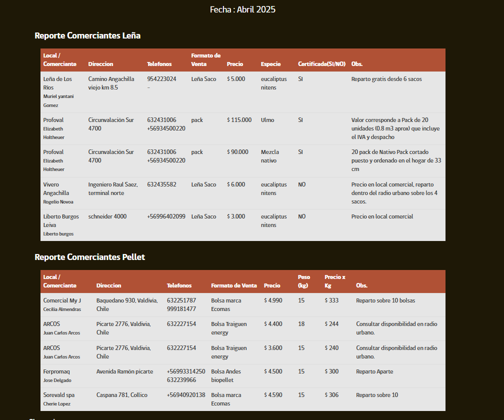Click address 'Baquedano 930, Valdivia, Chile'

[127, 304]
